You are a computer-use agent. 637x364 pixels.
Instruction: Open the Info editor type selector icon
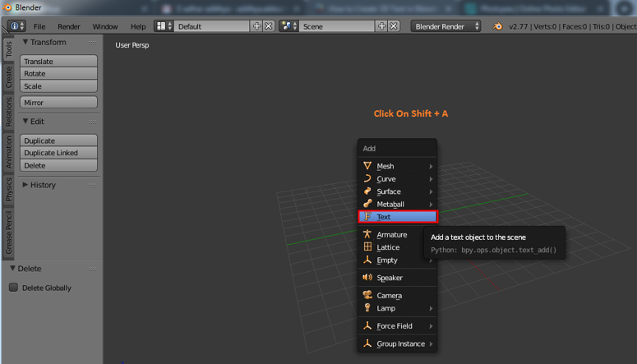point(16,26)
